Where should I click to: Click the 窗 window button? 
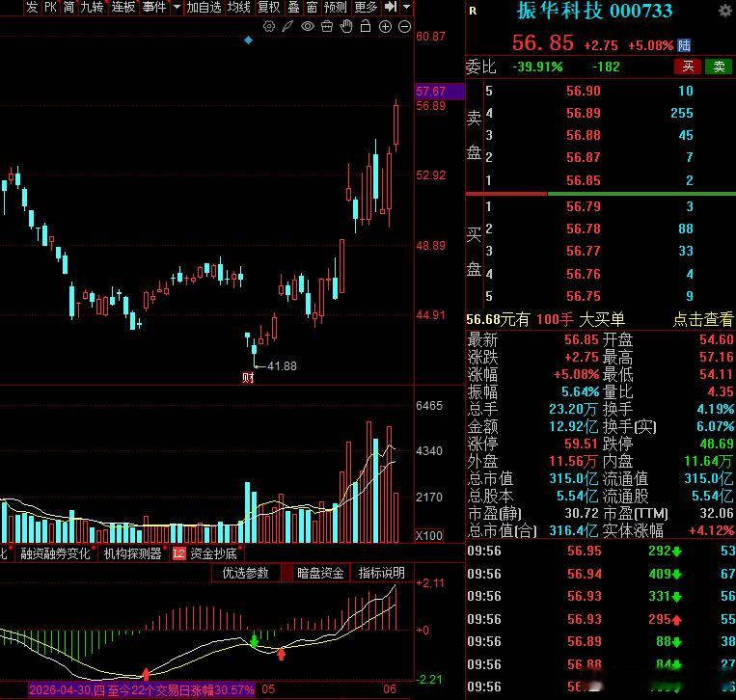tap(312, 7)
